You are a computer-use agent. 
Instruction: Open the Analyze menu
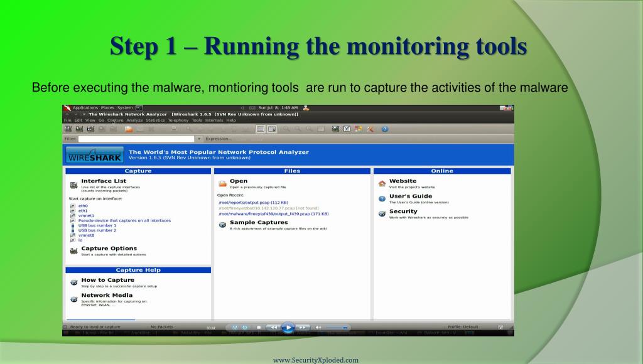[x=134, y=120]
